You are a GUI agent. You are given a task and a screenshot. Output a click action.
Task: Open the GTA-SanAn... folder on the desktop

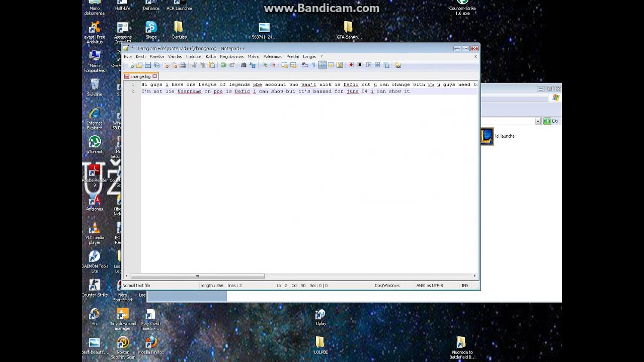tap(349, 30)
